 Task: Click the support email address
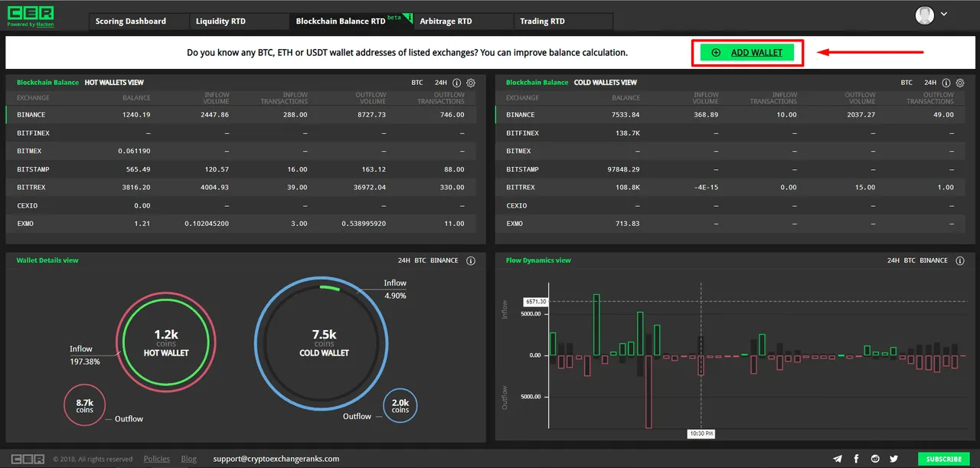276,459
